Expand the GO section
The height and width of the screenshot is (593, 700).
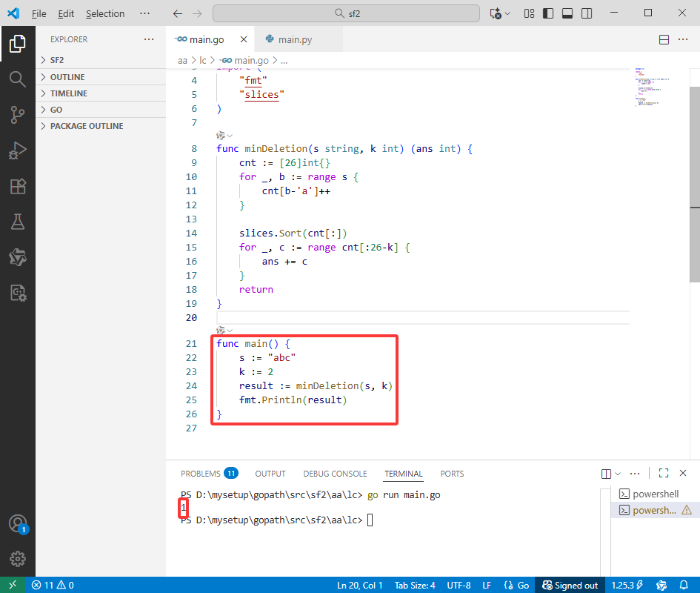(101, 110)
